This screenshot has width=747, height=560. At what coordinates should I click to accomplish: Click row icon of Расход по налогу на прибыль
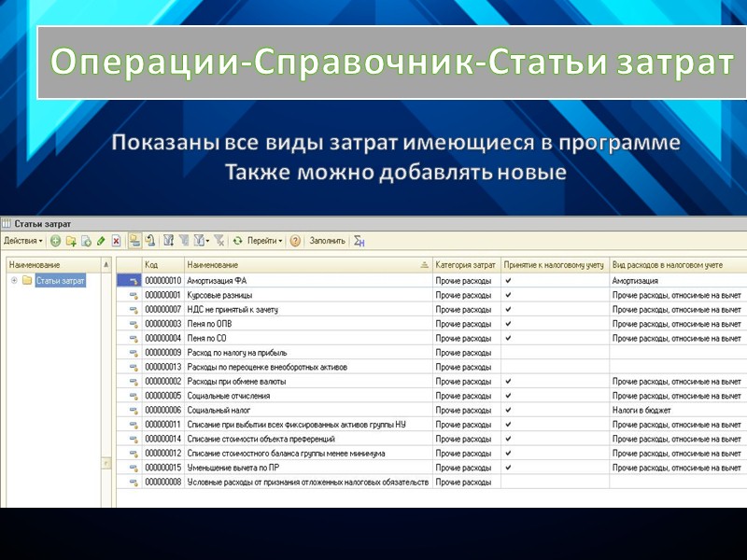coord(134,354)
